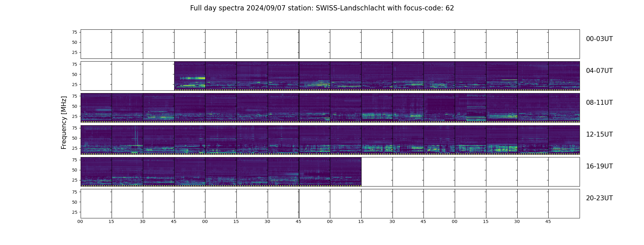644x245 pixels.
Task: Click the '12-15UT' row label
Action: click(599, 134)
